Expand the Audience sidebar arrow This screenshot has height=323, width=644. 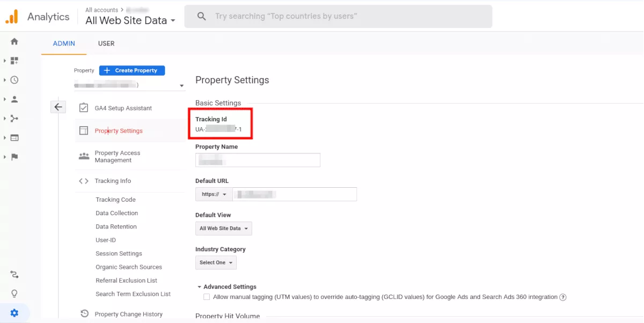point(5,99)
